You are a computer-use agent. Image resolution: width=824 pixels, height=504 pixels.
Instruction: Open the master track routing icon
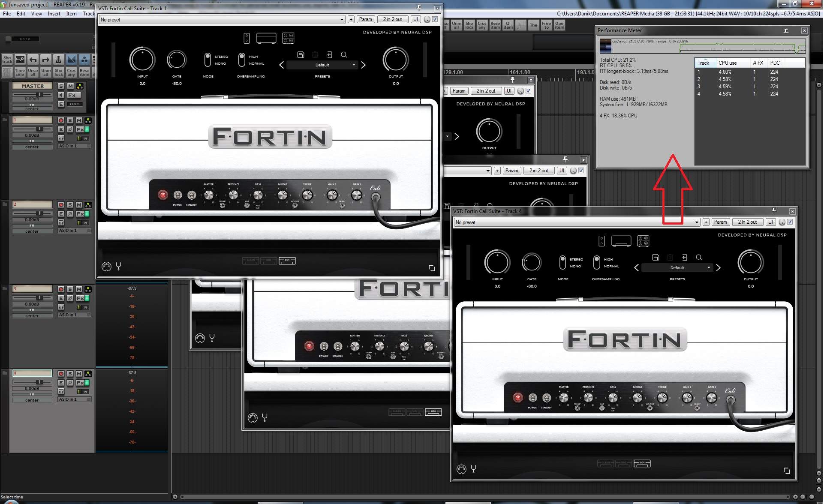pyautogui.click(x=80, y=86)
